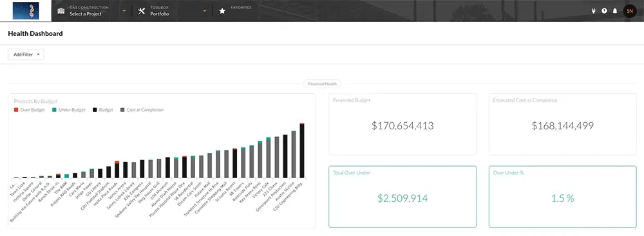Click the Victory Cafe bar
The image size is (644, 236).
[268, 158]
